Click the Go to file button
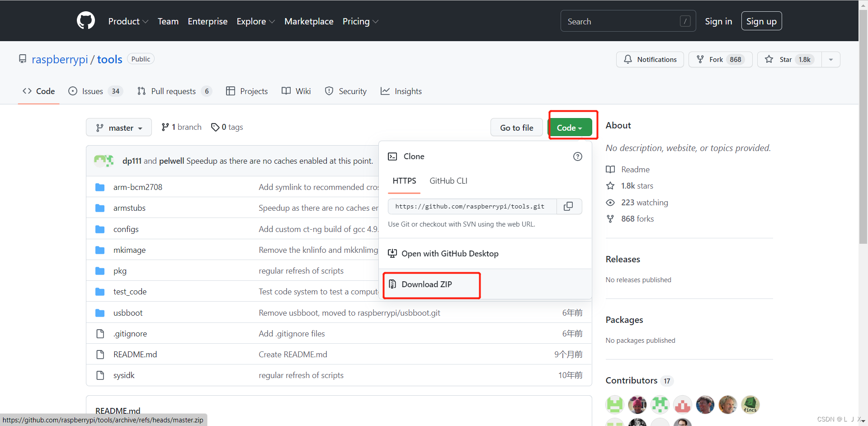 coord(517,128)
